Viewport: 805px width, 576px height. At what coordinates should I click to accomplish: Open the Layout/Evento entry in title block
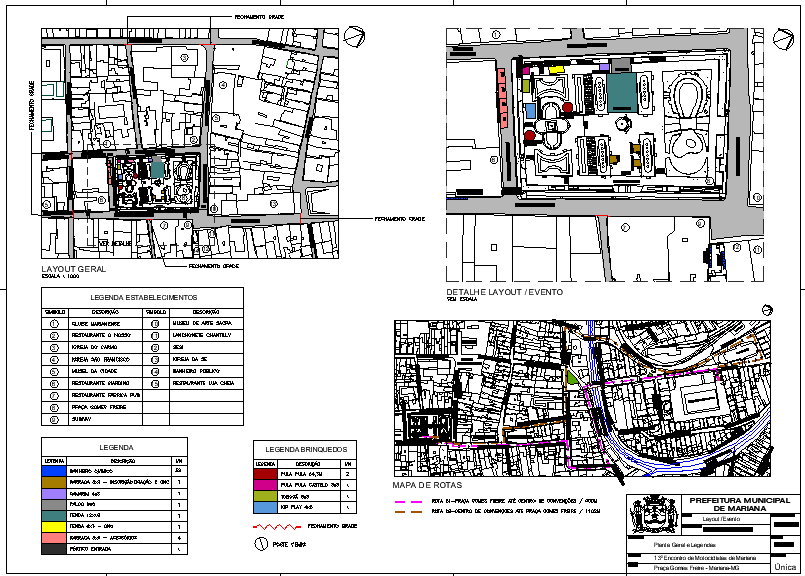[x=721, y=519]
